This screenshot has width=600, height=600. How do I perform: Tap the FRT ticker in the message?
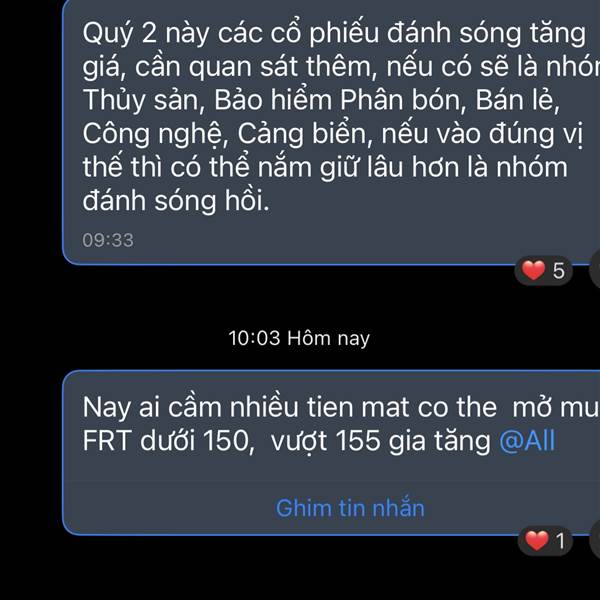point(107,441)
